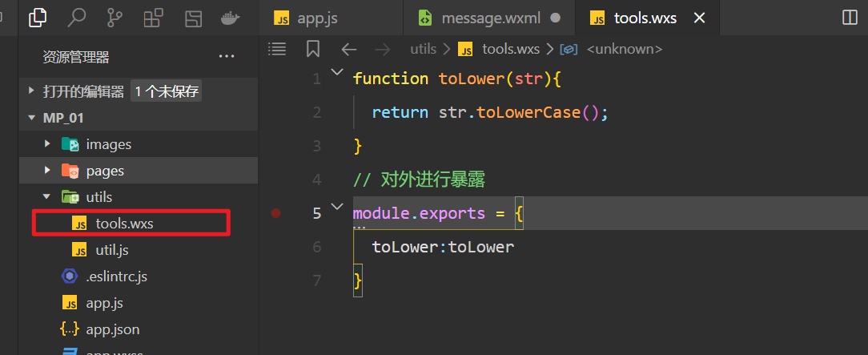This screenshot has width=868, height=355.
Task: Expand the 打开的编辑器 section
Action: [x=31, y=91]
